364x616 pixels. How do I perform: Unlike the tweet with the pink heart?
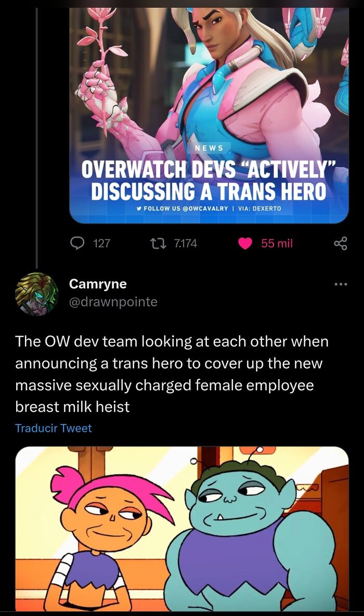point(245,243)
